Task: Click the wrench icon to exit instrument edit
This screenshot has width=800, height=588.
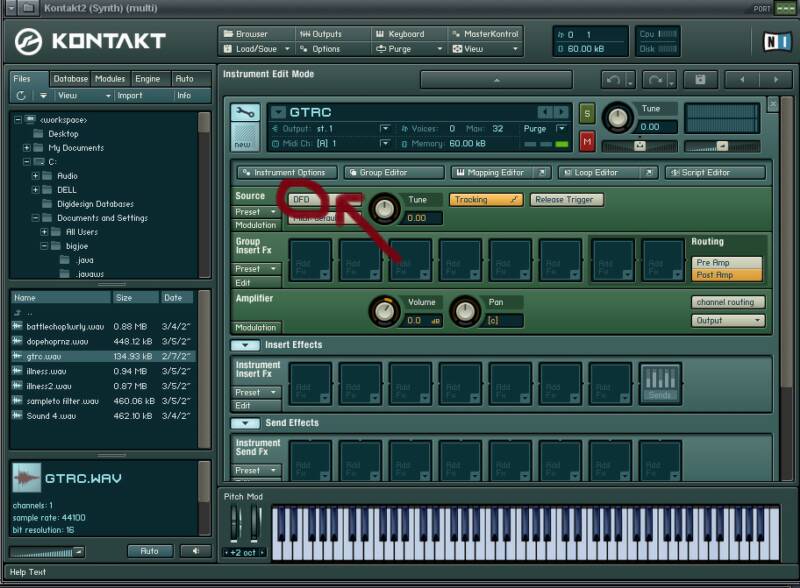Action: [245, 113]
